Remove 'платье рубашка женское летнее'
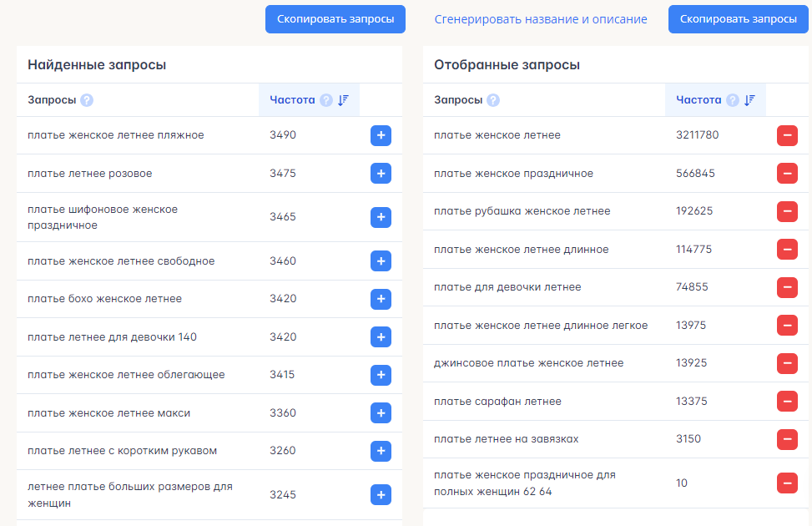Image resolution: width=812 pixels, height=526 pixels. click(x=787, y=211)
